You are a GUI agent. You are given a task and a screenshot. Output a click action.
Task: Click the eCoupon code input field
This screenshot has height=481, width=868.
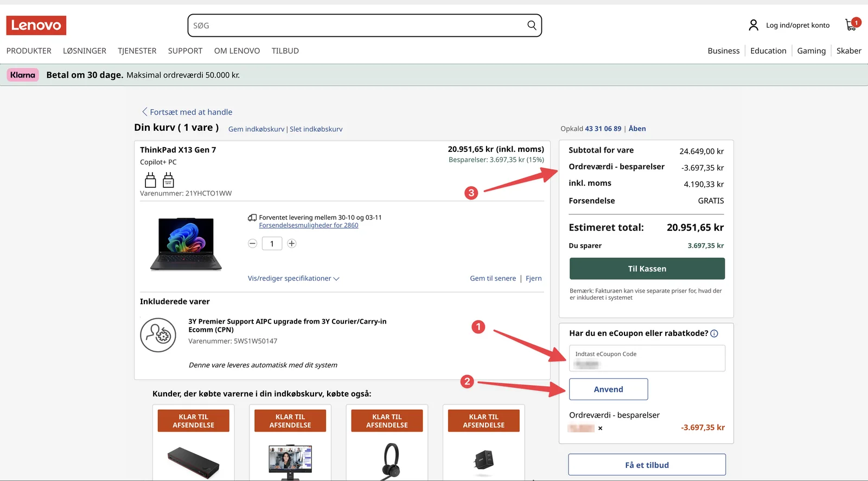click(x=647, y=358)
